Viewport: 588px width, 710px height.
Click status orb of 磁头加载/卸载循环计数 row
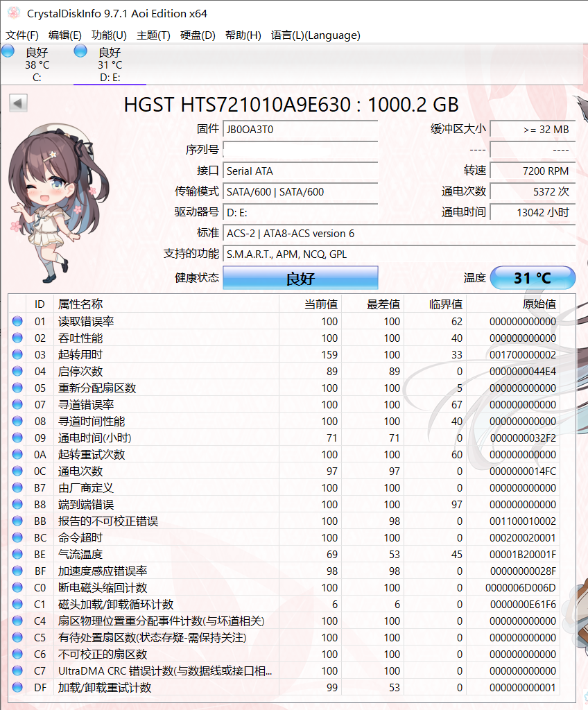[17, 604]
